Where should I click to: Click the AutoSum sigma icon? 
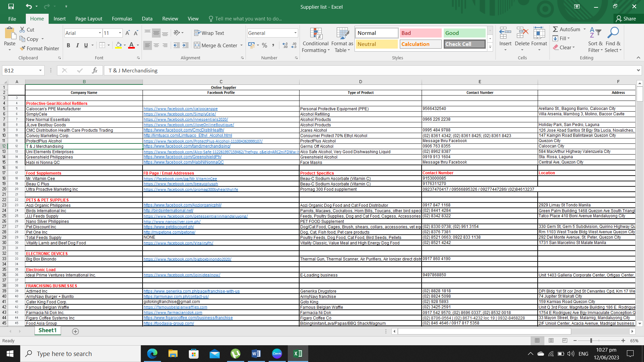point(555,29)
